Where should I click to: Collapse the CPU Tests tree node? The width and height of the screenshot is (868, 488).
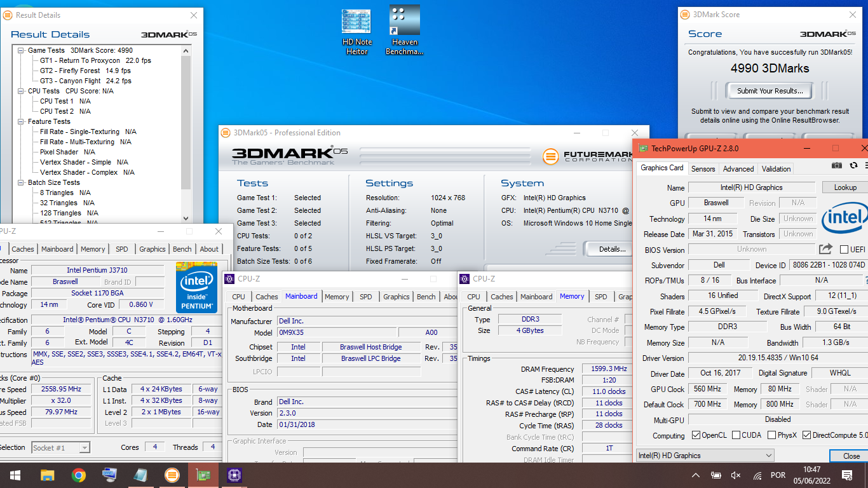click(x=21, y=91)
